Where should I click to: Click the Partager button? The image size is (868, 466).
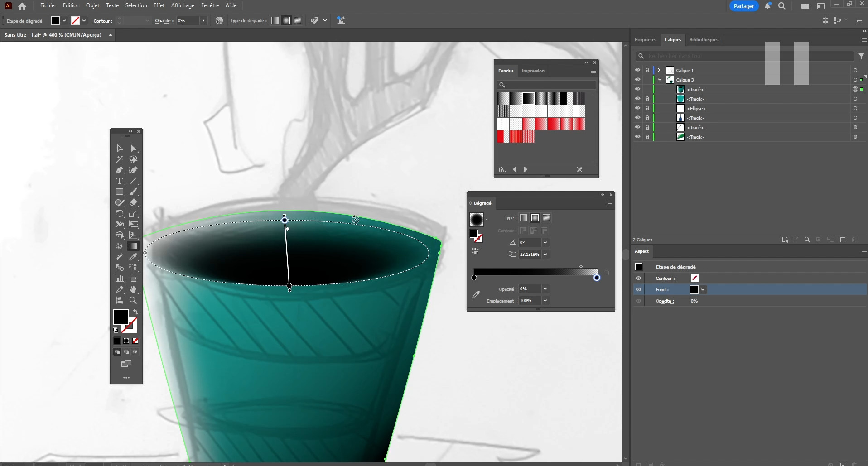[744, 6]
